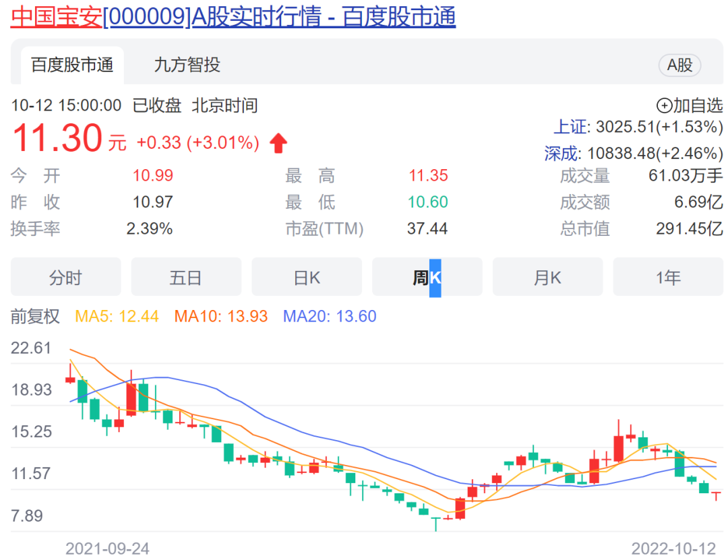
Task: Click the 成交额 value 6.69亿
Action: [x=699, y=202]
